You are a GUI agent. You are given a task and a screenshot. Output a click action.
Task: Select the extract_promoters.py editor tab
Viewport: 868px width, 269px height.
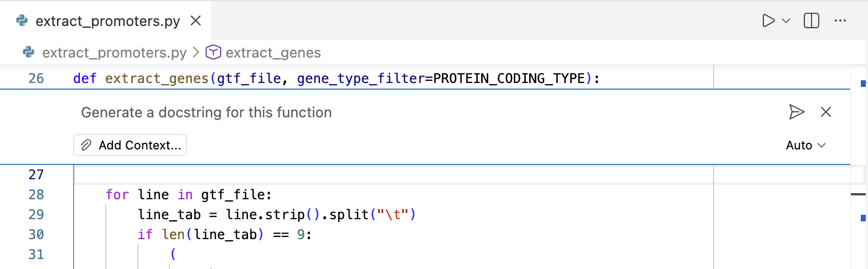[x=108, y=21]
